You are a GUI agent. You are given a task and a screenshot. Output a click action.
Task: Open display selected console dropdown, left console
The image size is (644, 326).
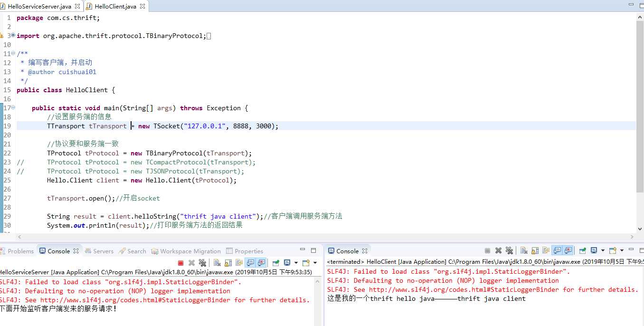coord(296,263)
